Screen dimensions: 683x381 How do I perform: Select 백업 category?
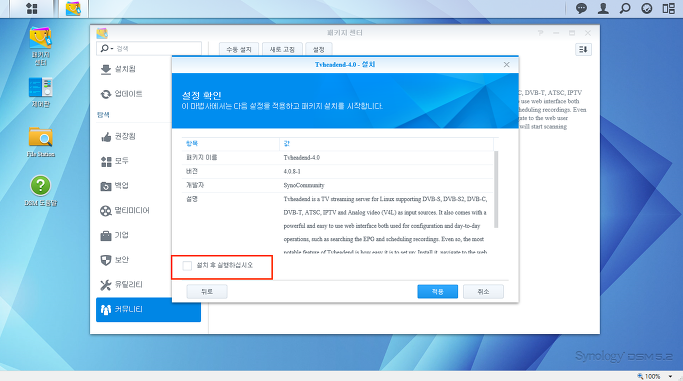point(114,186)
